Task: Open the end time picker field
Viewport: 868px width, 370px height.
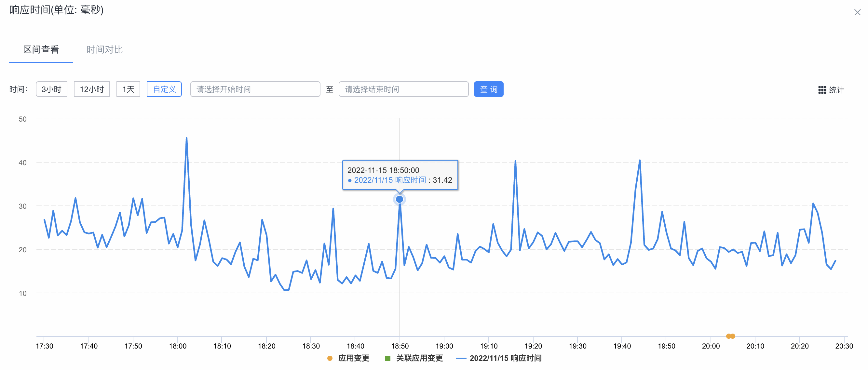Action: (x=403, y=89)
